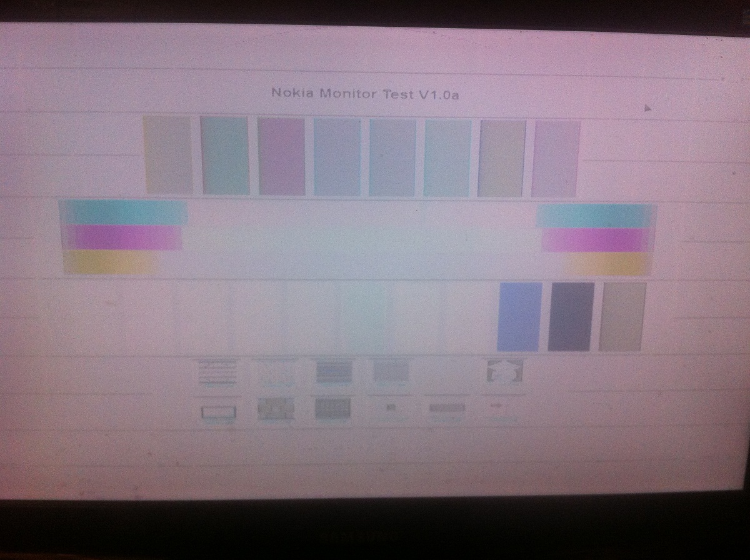Click the small red arrow icon
The image size is (750, 560).
pyautogui.click(x=497, y=406)
